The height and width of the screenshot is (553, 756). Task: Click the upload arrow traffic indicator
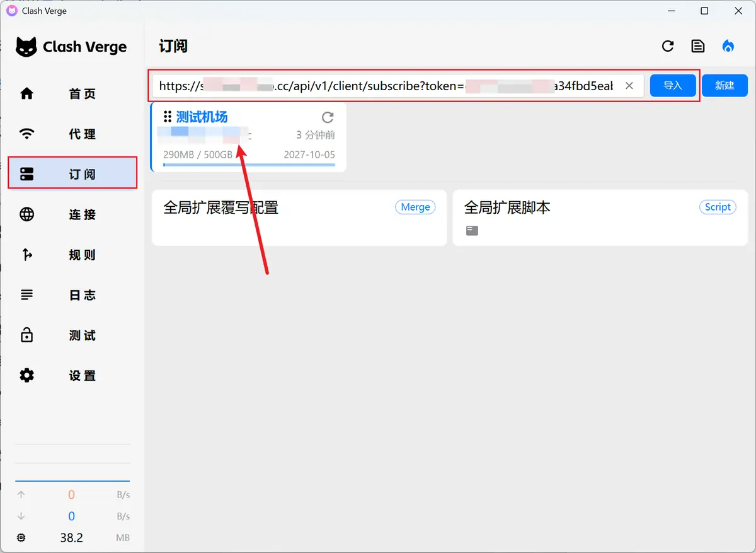[21, 495]
